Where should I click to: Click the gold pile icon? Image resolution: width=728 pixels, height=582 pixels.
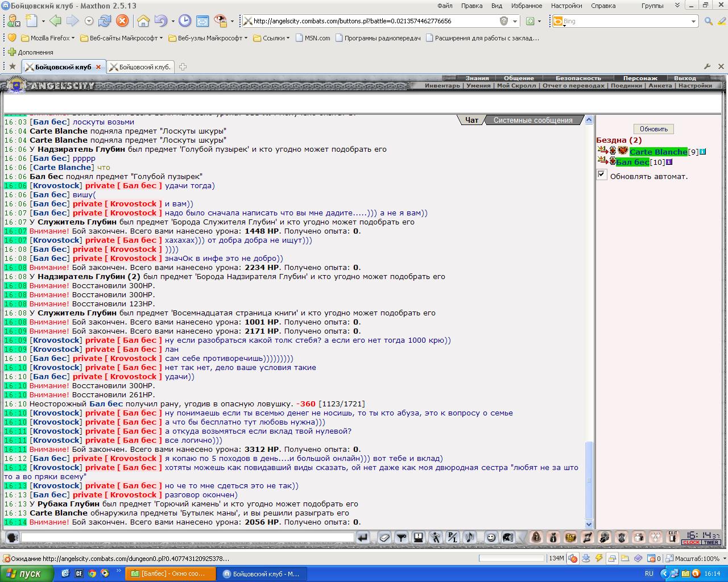[570, 537]
